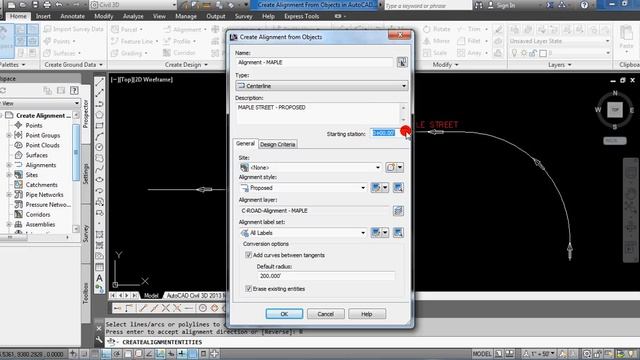640x360 pixels.
Task: Click the name template icon beside Name field
Action: pos(402,62)
